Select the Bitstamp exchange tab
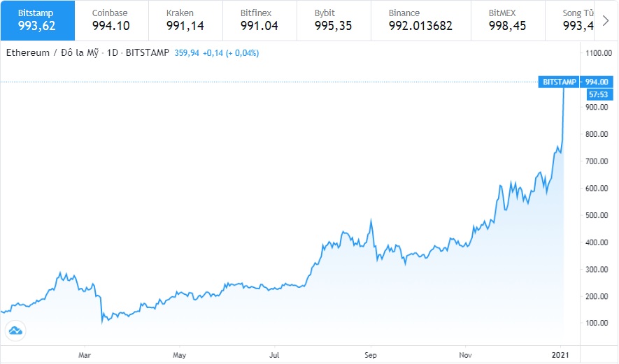The image size is (619, 364). coord(38,20)
